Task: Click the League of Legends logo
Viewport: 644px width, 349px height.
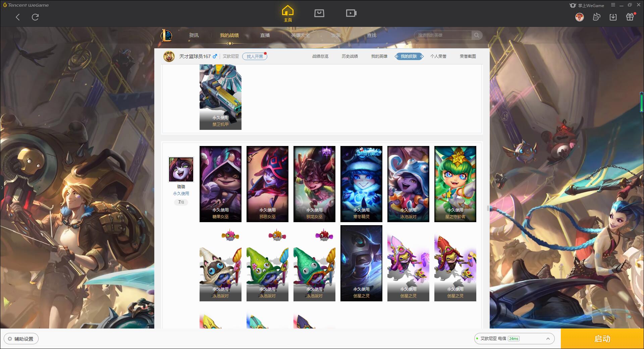Action: (166, 35)
